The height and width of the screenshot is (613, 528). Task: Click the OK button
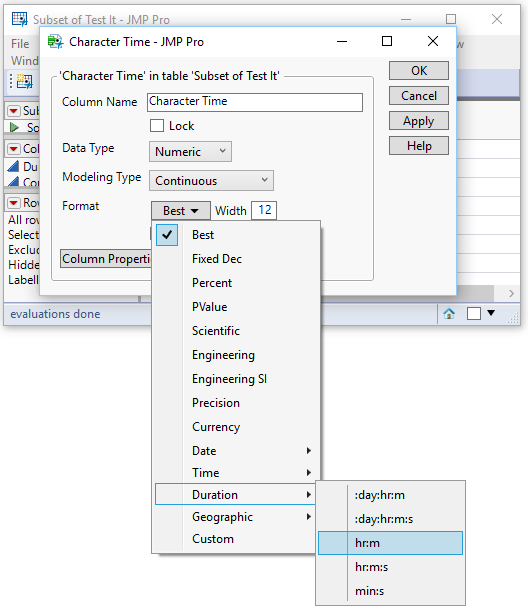point(419,71)
